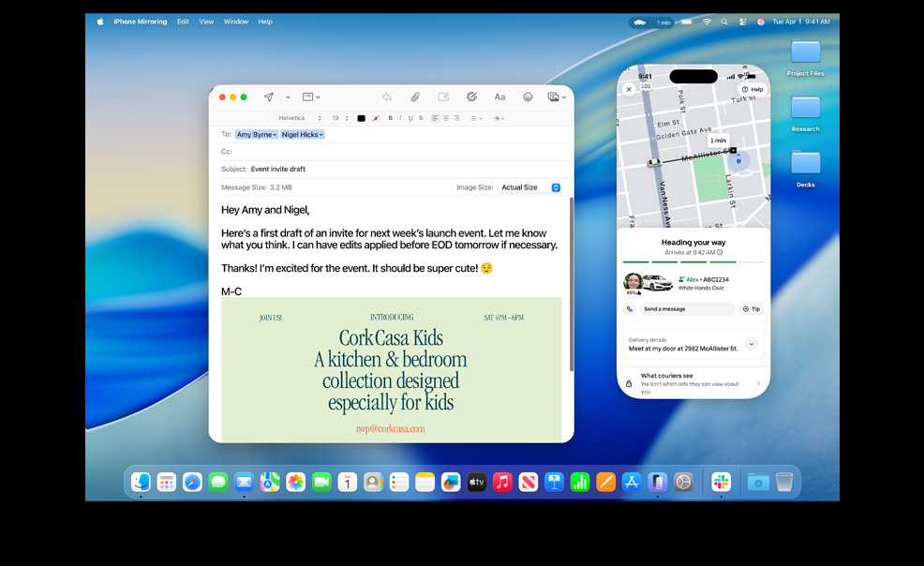Toggle bold text formatting
The height and width of the screenshot is (566, 924).
click(x=390, y=118)
